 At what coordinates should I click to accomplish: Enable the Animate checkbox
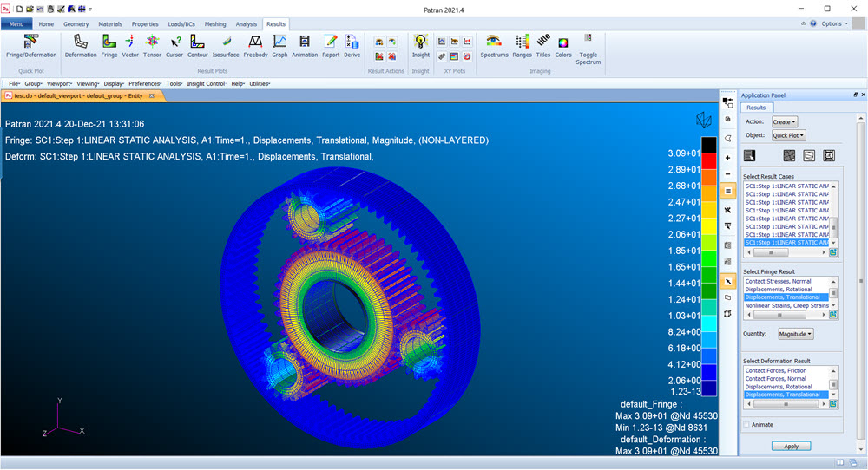746,425
